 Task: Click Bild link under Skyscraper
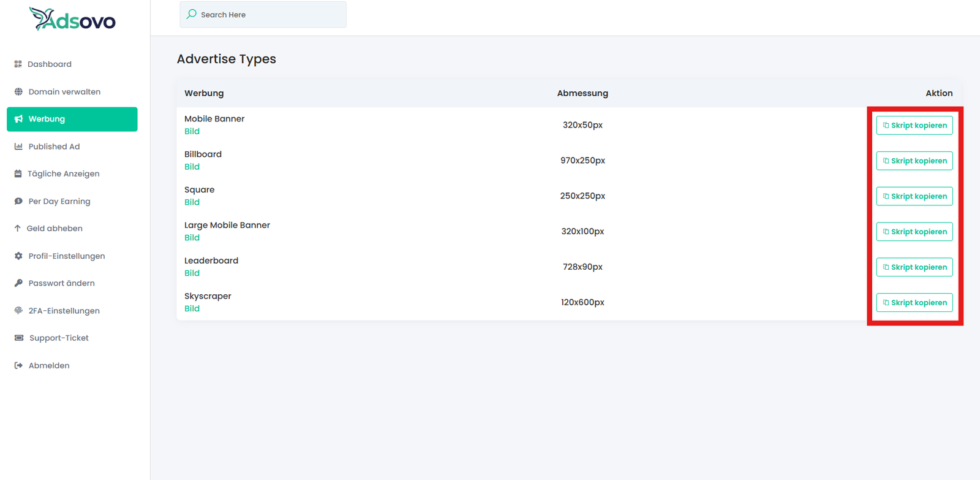click(192, 308)
